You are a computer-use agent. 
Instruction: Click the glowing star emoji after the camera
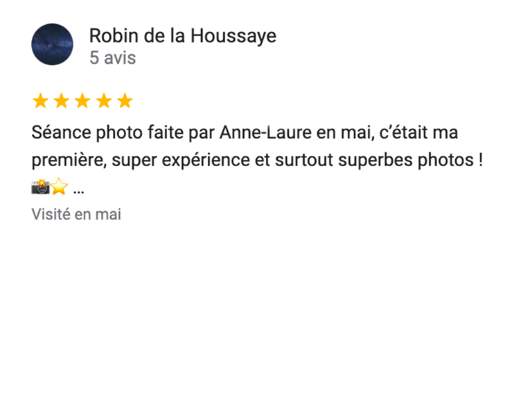59,186
